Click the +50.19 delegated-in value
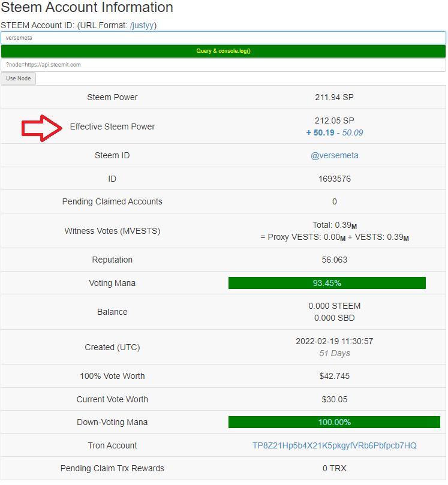 point(320,133)
